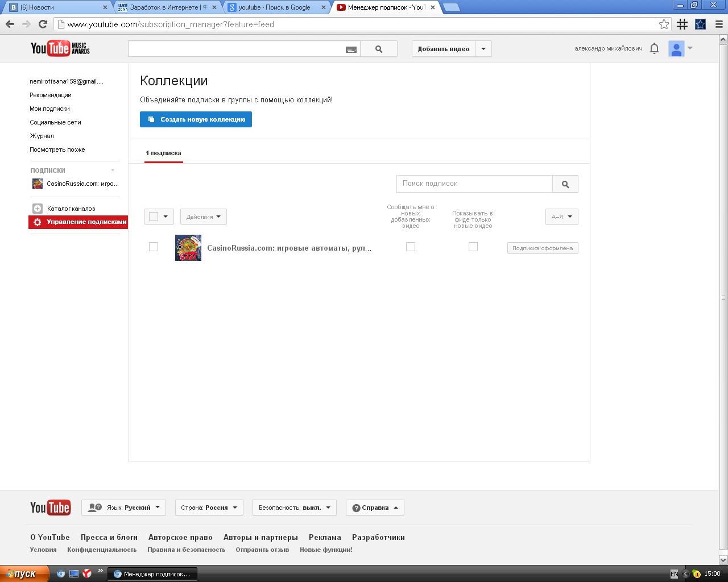The width and height of the screenshot is (728, 582).
Task: Reload the page with refresh icon
Action: pos(43,24)
